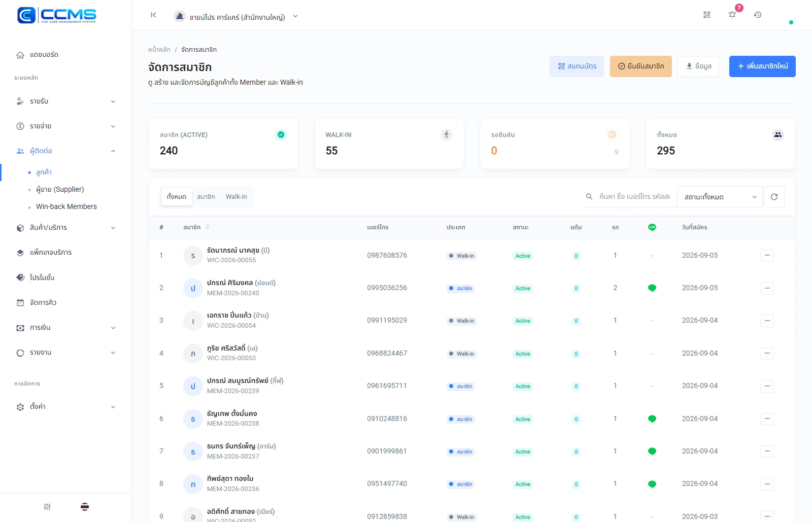Click the สแกนบัตร button
Viewport: 812px width, 522px height.
click(577, 66)
